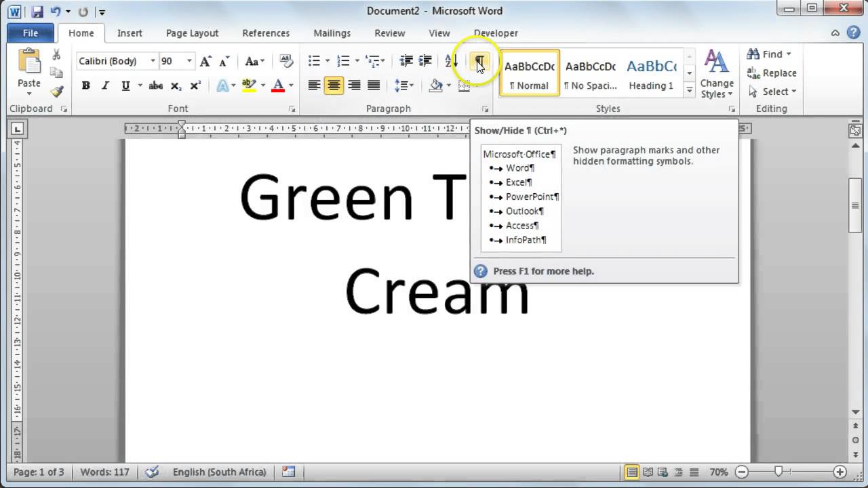Apply the No Spacing style
The image size is (868, 488).
[590, 73]
